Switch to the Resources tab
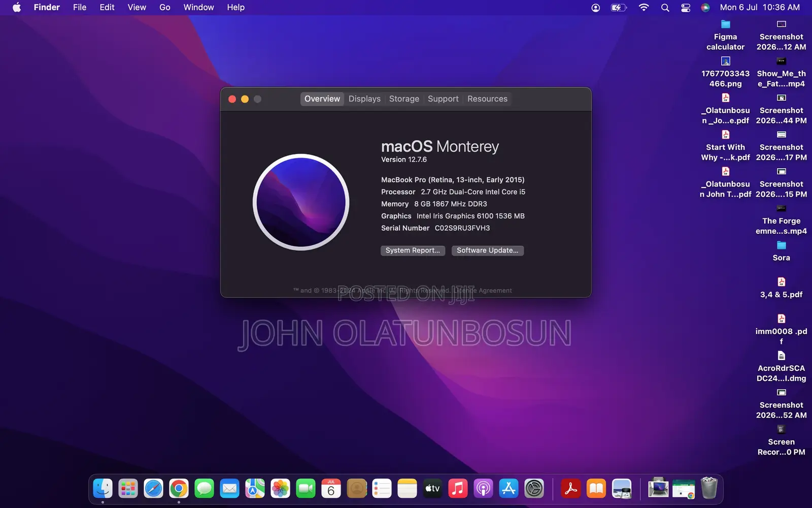 click(x=487, y=99)
